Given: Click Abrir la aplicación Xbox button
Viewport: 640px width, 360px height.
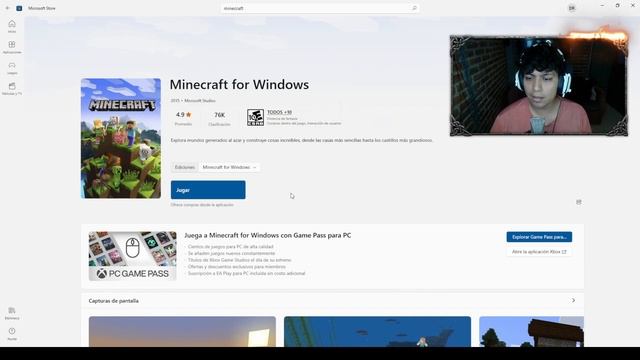Looking at the screenshot, I should click(x=539, y=252).
